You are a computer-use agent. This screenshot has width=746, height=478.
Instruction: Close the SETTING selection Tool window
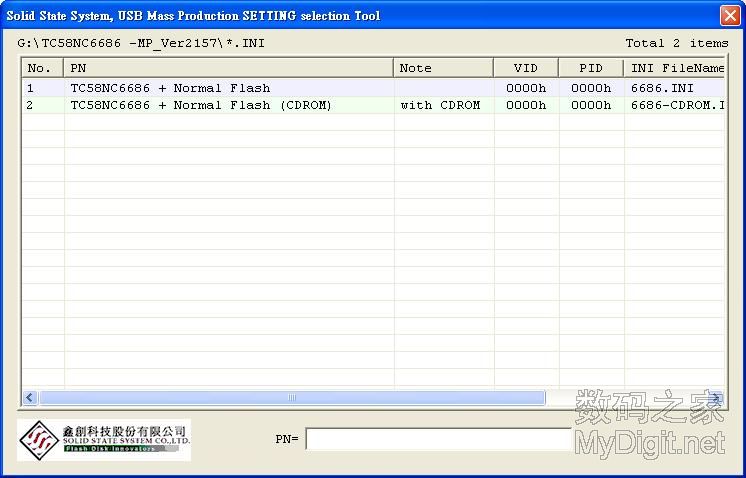729,16
